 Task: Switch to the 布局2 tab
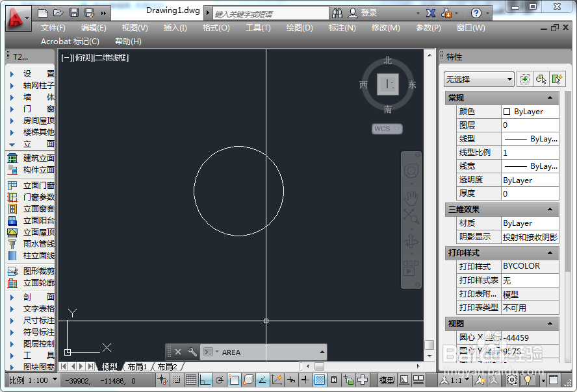tap(168, 367)
